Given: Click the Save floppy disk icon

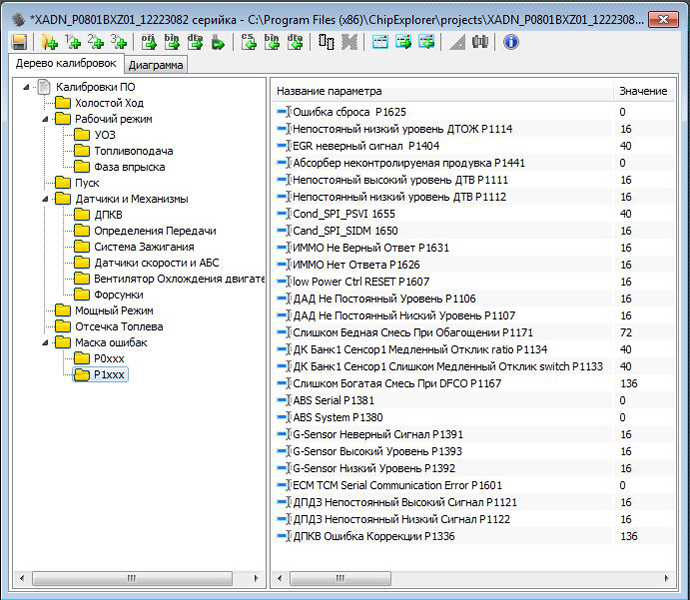Looking at the screenshot, I should [x=19, y=42].
